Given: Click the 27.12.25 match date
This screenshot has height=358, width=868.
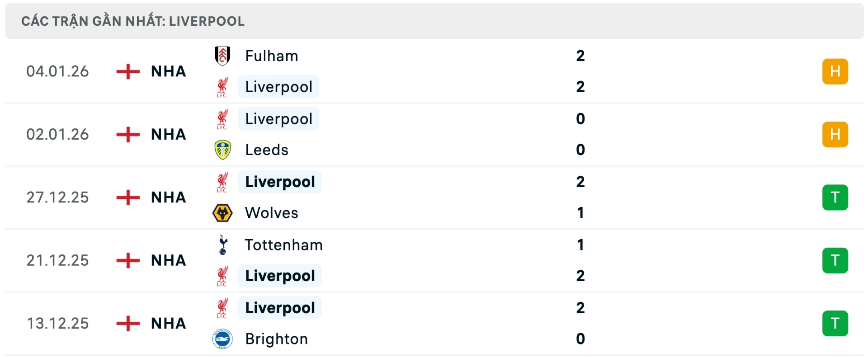Looking at the screenshot, I should coord(58,197).
